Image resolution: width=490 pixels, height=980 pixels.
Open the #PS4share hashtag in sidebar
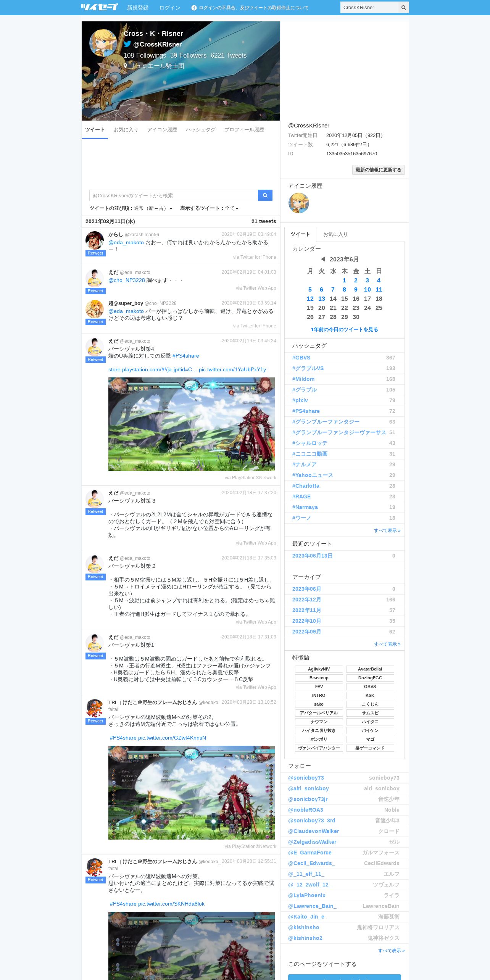tap(306, 411)
